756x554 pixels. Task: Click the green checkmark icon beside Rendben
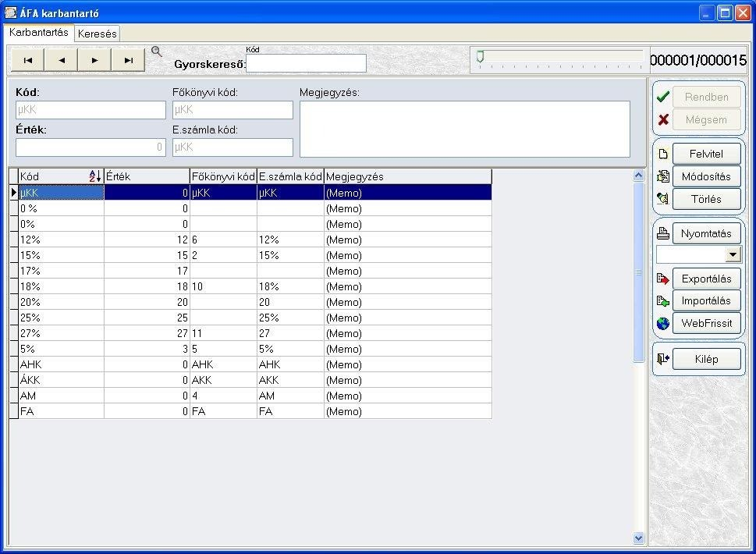pyautogui.click(x=663, y=97)
